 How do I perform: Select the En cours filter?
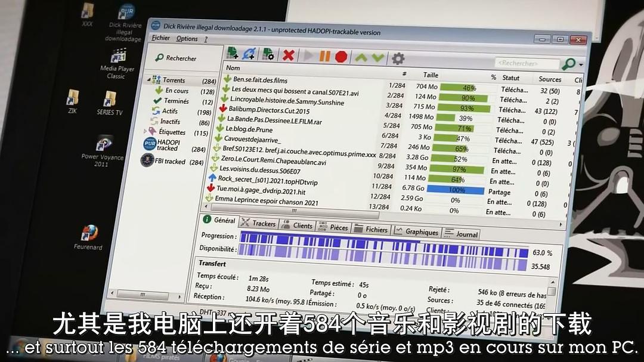coord(177,91)
